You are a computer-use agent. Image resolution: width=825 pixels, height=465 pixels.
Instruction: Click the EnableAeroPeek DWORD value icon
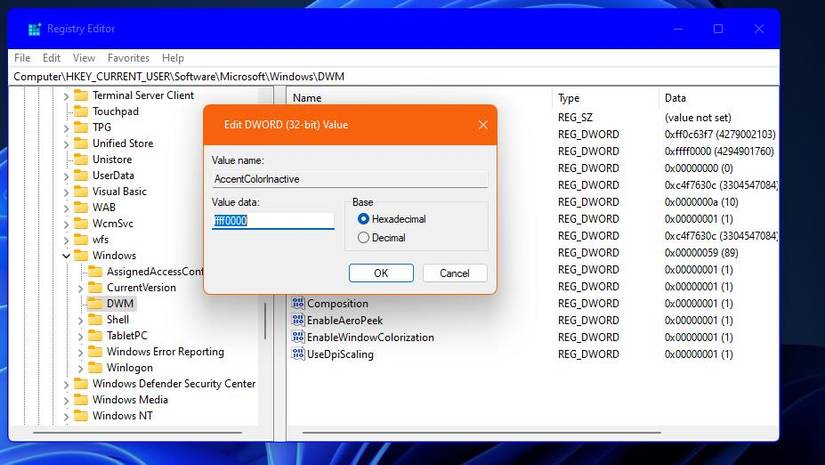tap(298, 320)
